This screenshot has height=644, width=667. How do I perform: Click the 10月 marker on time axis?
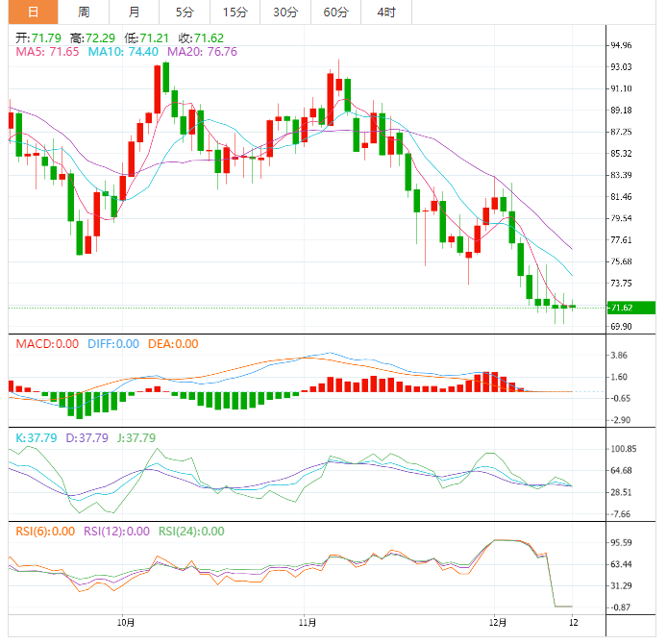tap(124, 623)
